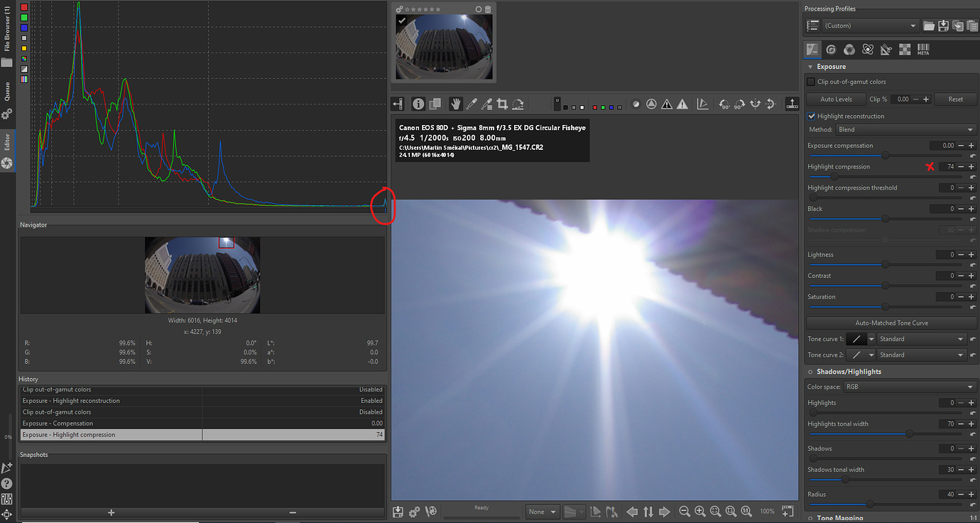Open the highlight reconstruction Method dropdown

pos(906,130)
